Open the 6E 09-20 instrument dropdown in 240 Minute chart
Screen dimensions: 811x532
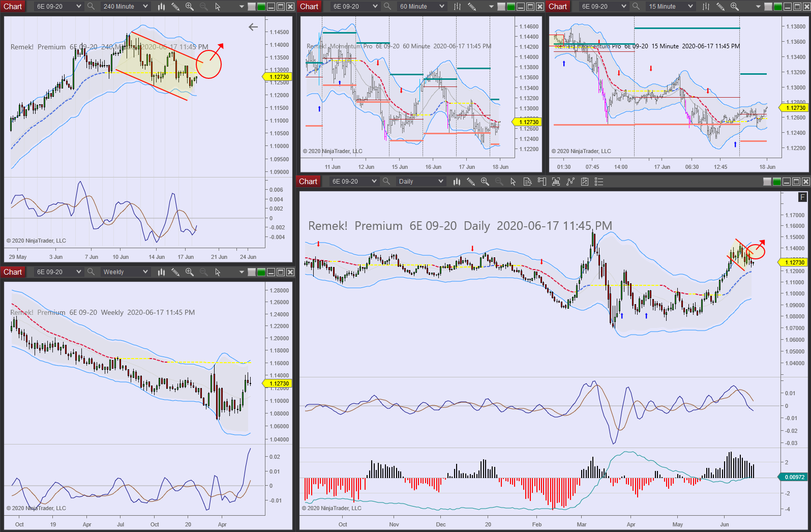point(59,7)
